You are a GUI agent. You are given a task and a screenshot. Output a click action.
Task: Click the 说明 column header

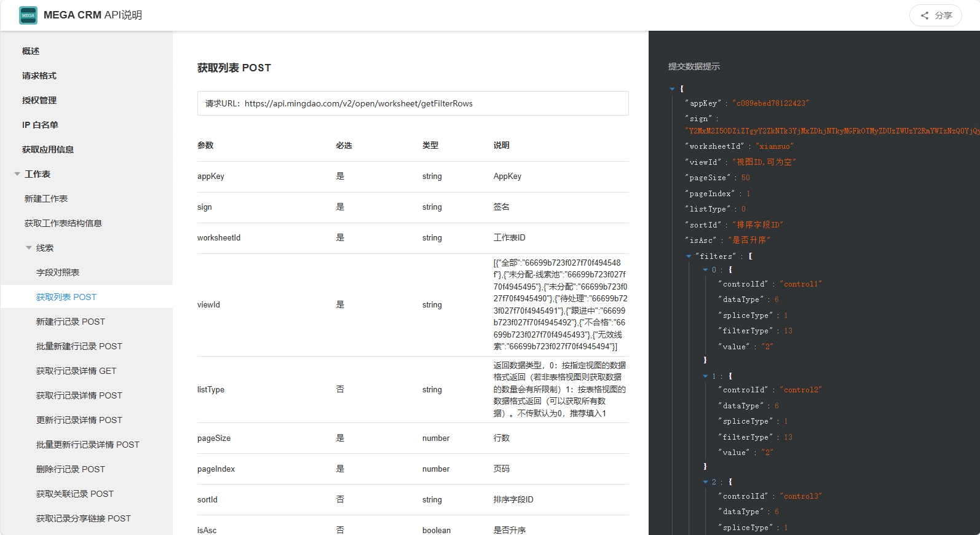[x=502, y=146]
